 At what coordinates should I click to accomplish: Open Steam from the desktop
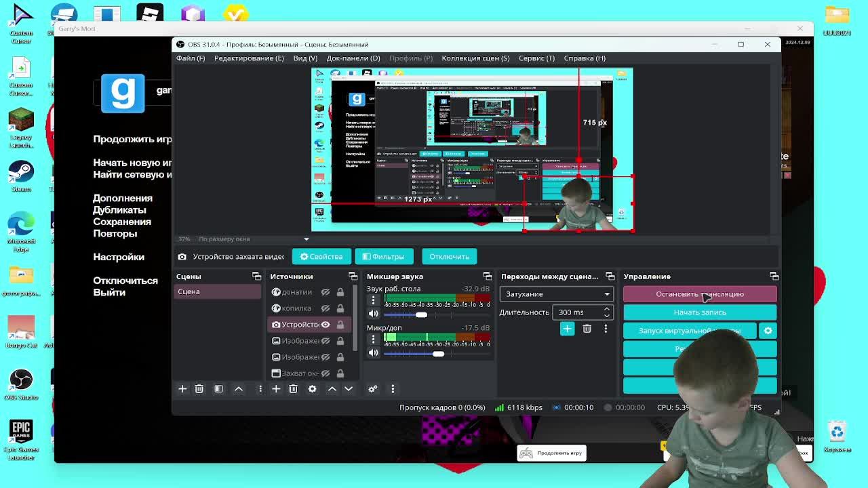(21, 176)
